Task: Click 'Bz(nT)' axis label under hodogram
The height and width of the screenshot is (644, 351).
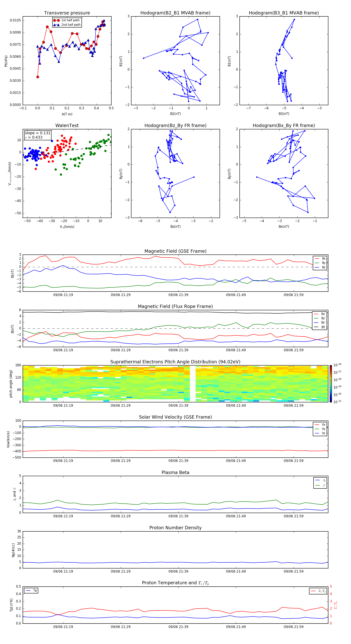Action: pyautogui.click(x=175, y=227)
